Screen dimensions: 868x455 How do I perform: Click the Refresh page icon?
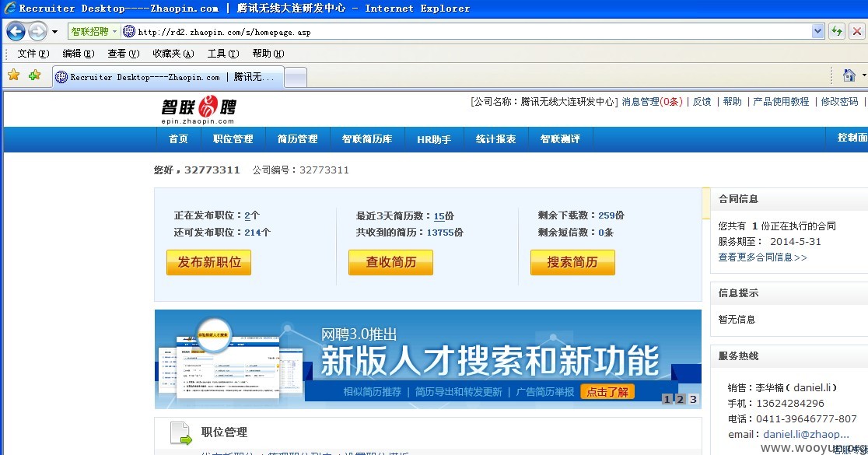837,32
